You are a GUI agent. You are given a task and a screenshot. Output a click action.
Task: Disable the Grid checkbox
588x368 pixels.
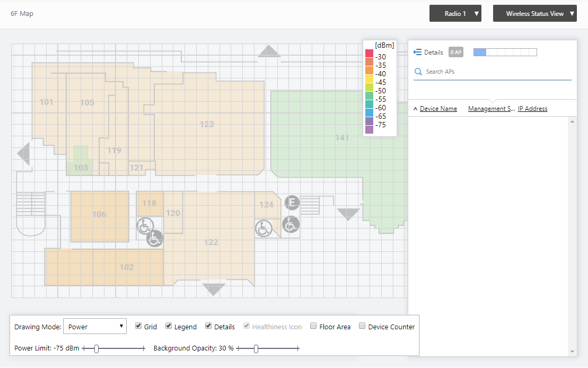click(138, 326)
